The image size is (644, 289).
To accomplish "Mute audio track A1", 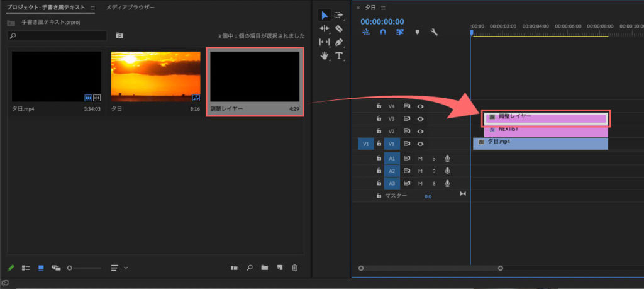I will (x=420, y=158).
